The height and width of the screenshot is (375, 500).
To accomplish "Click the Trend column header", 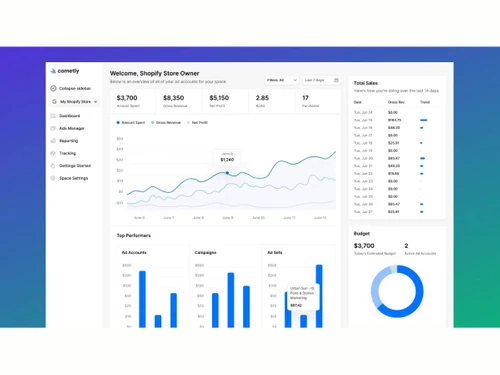I will 425,102.
